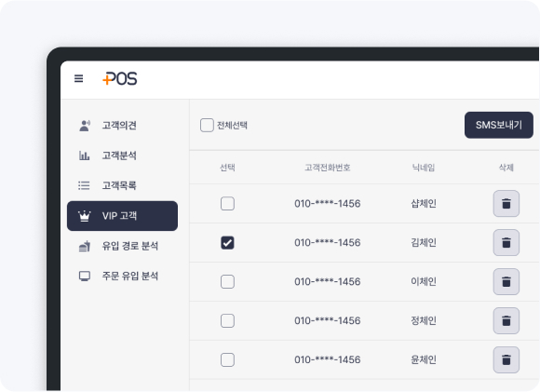The width and height of the screenshot is (540, 392).
Task: Uncheck the selected 김체인 checkbox
Action: click(227, 242)
